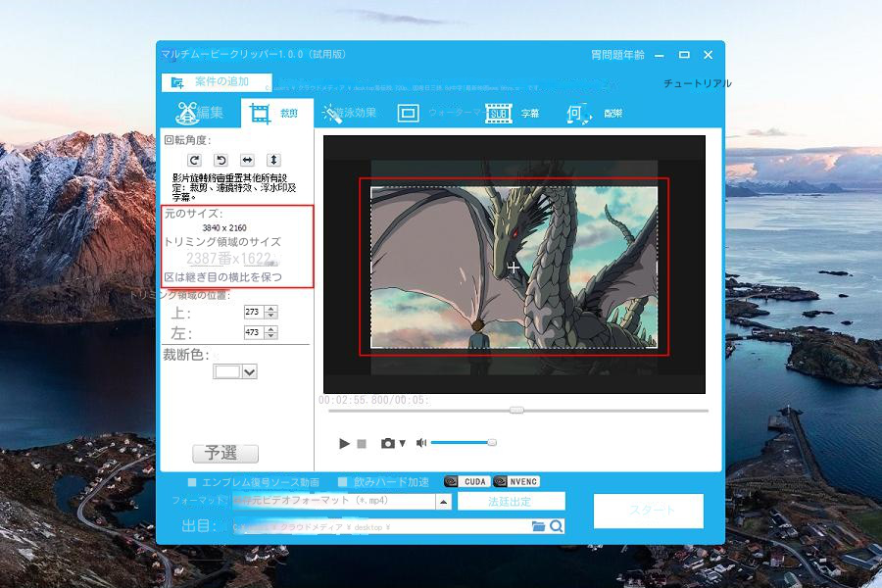The width and height of the screenshot is (882, 588).
Task: Click the 予選 preset button
Action: tap(225, 454)
